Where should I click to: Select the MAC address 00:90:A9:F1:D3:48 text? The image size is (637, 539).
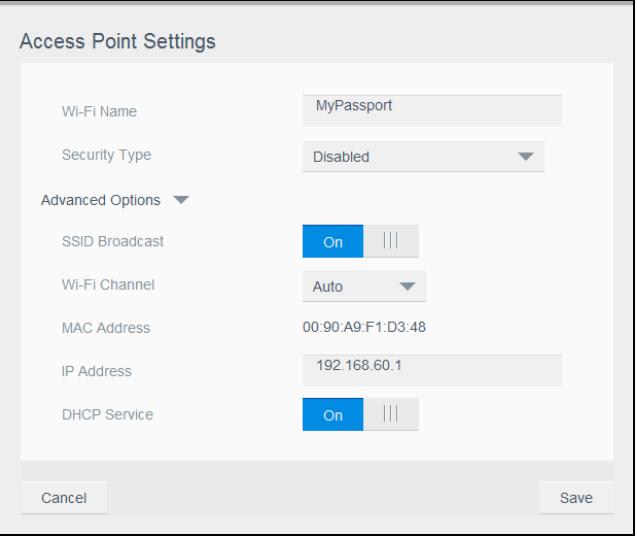(x=364, y=327)
